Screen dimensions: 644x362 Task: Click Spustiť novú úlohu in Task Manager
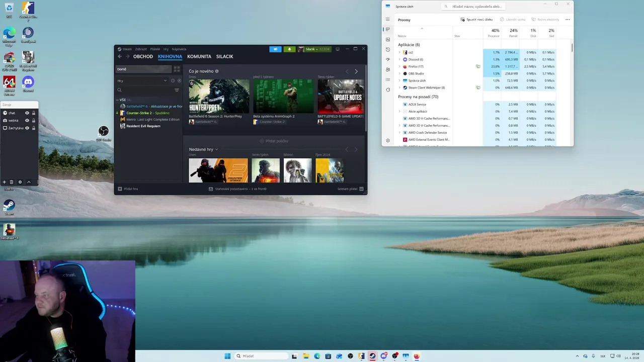tap(476, 20)
